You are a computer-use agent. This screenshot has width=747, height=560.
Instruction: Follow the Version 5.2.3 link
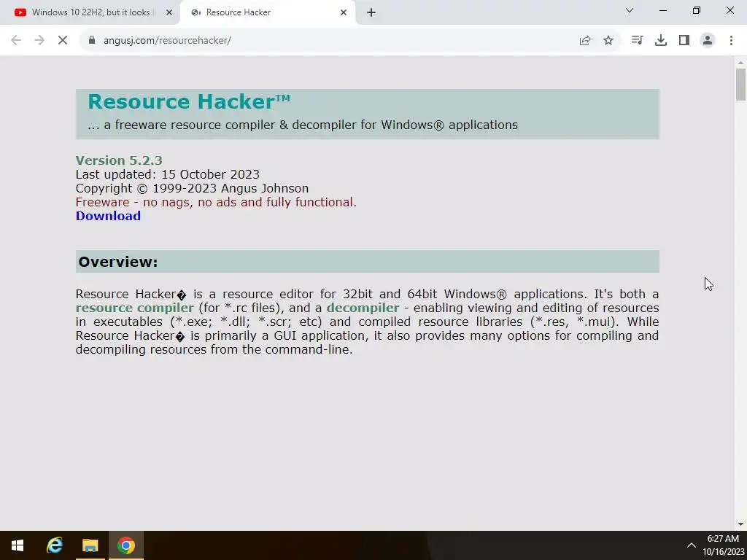click(x=119, y=160)
